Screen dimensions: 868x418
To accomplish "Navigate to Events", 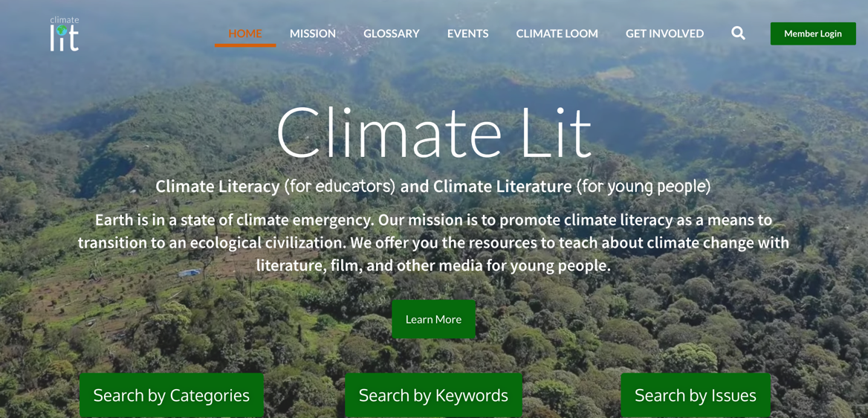I will click(467, 33).
